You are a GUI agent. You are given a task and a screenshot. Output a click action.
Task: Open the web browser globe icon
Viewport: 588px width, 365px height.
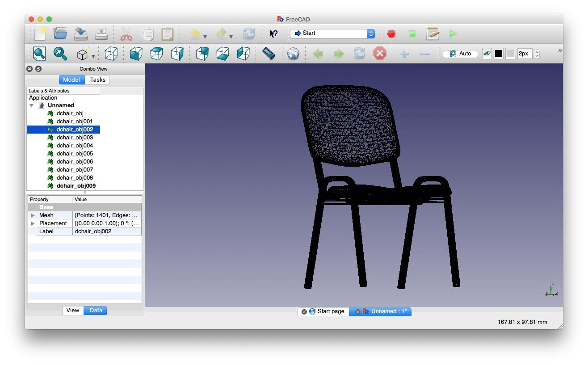pyautogui.click(x=293, y=54)
